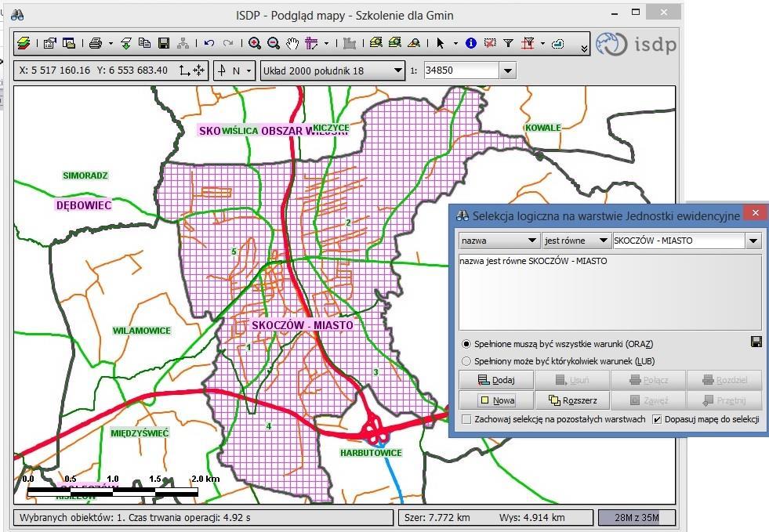This screenshot has height=532, width=769.
Task: Click the funnel with red grid icon
Action: [528, 44]
